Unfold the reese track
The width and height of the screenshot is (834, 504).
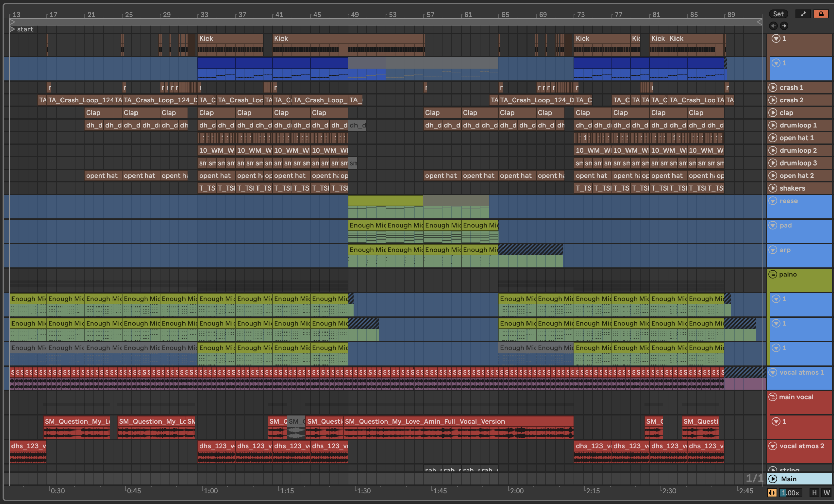773,201
